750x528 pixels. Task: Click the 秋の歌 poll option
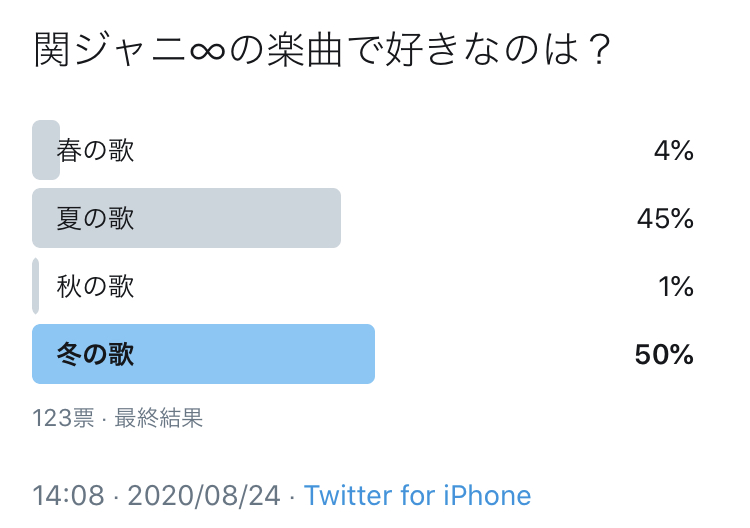pyautogui.click(x=364, y=286)
